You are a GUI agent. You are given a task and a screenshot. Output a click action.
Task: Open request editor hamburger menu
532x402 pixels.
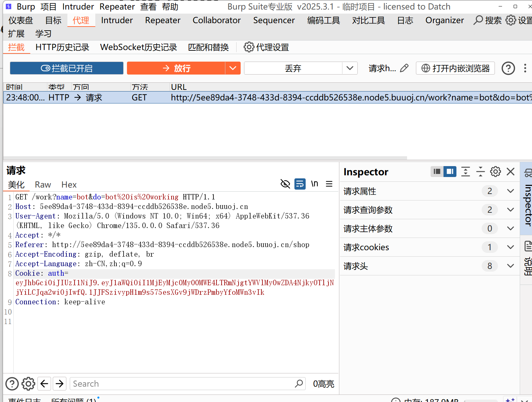(329, 184)
